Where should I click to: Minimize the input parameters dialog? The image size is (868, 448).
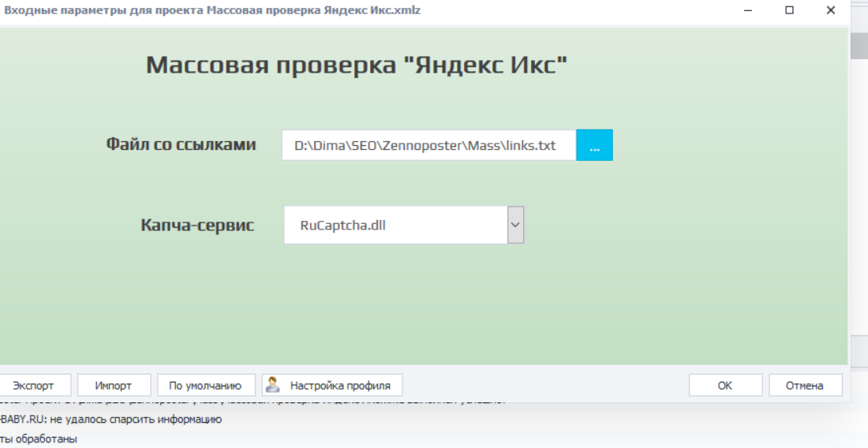pos(748,10)
